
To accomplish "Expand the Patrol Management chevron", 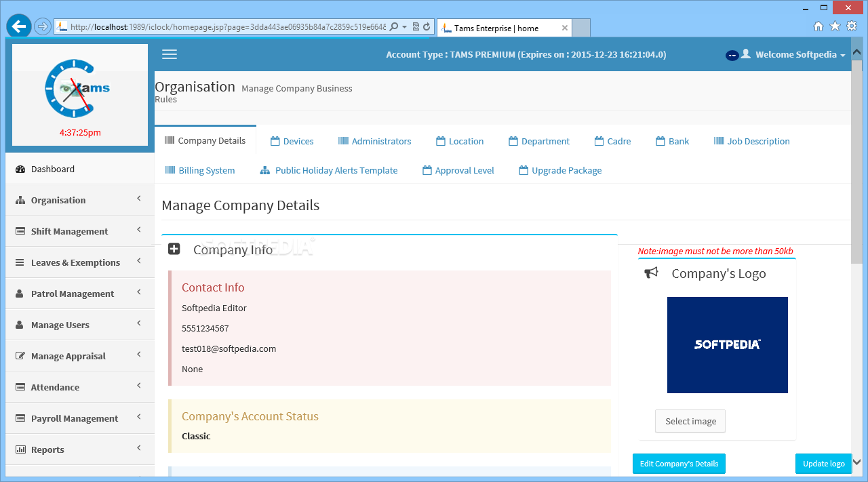I will coord(138,292).
